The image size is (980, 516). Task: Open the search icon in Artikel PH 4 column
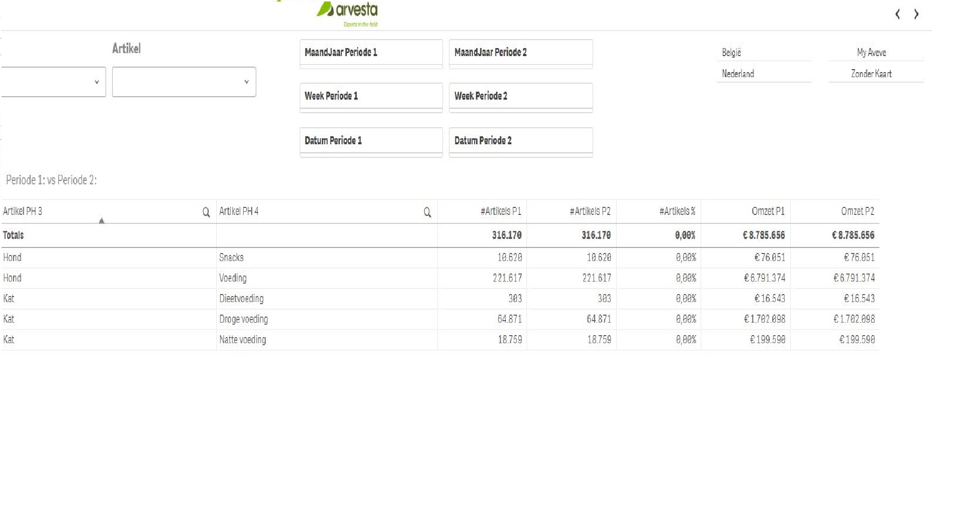coord(427,211)
